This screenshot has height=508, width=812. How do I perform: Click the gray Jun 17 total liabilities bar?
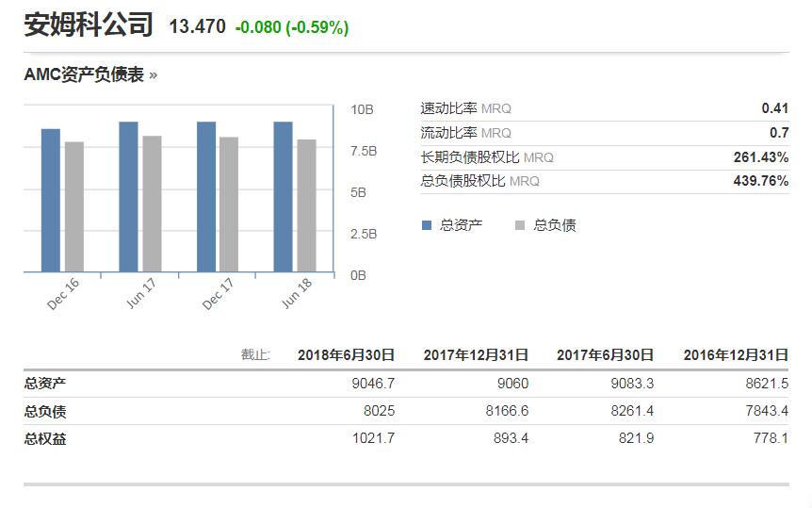coord(152,204)
